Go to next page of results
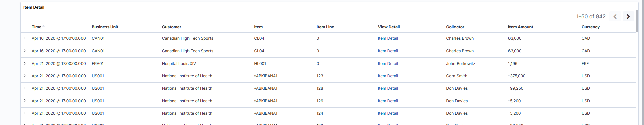644x125 pixels. click(x=628, y=16)
